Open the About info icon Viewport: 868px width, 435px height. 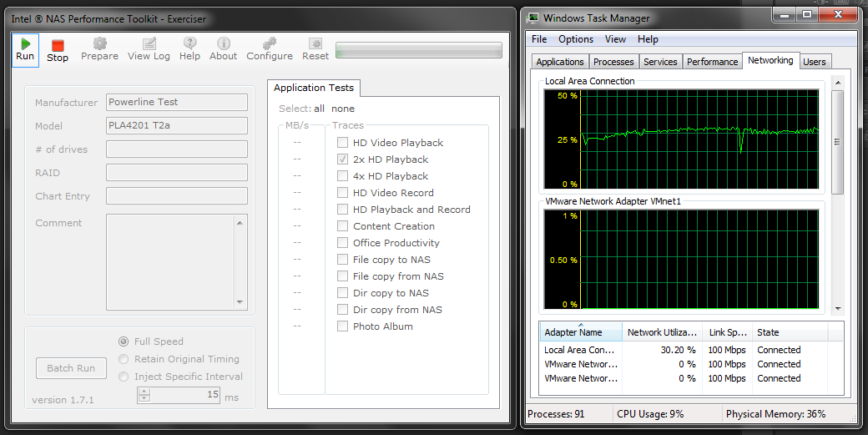click(224, 43)
